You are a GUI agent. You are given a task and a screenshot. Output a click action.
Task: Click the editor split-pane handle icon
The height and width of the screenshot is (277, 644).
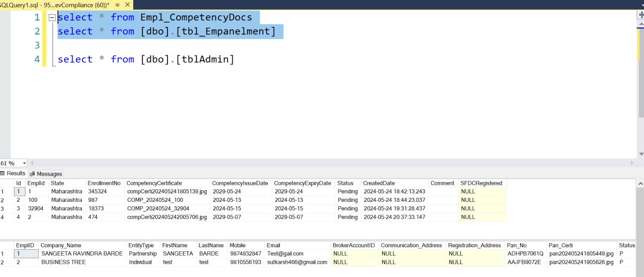641,15
